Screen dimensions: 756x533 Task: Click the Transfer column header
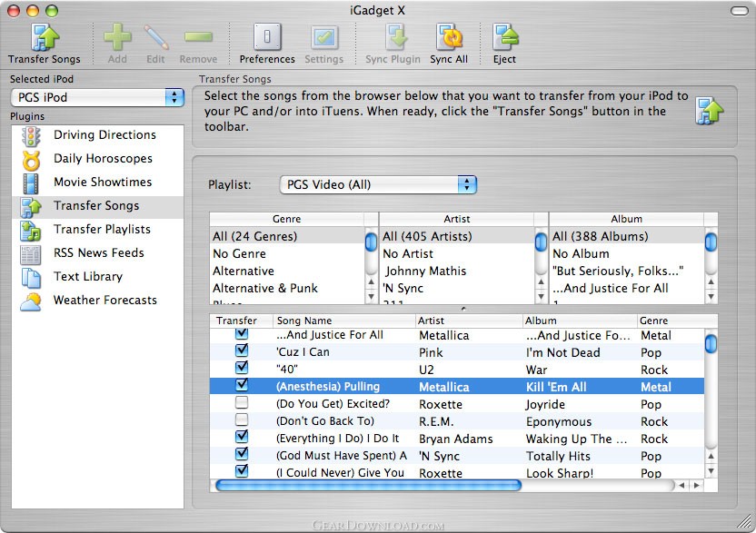241,321
